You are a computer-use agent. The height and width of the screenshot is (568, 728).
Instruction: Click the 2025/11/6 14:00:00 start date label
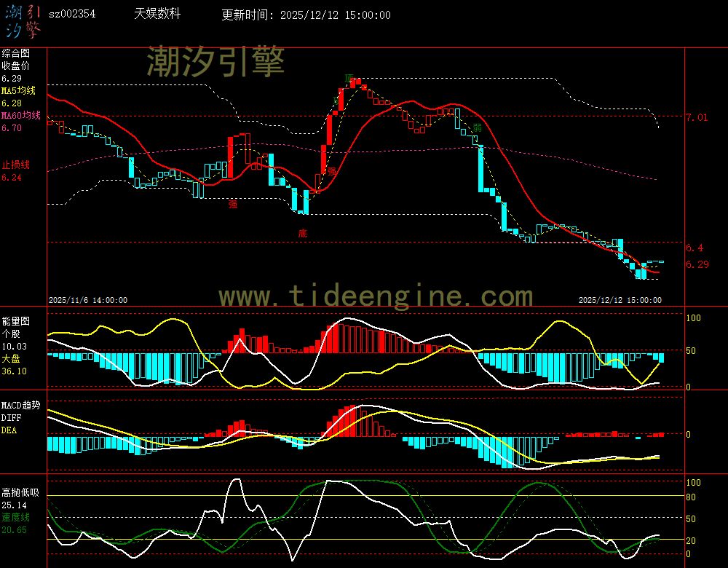pos(88,300)
